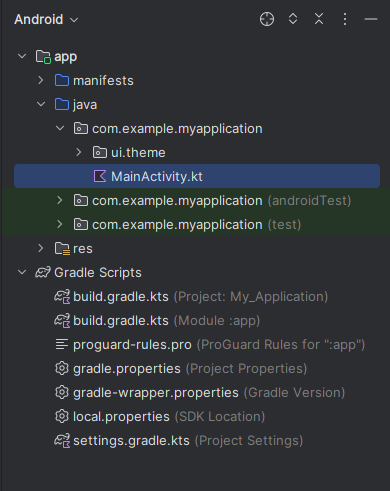Click the Kotlin file icon beside MainActivity.kt
The height and width of the screenshot is (491, 390).
[x=100, y=176]
